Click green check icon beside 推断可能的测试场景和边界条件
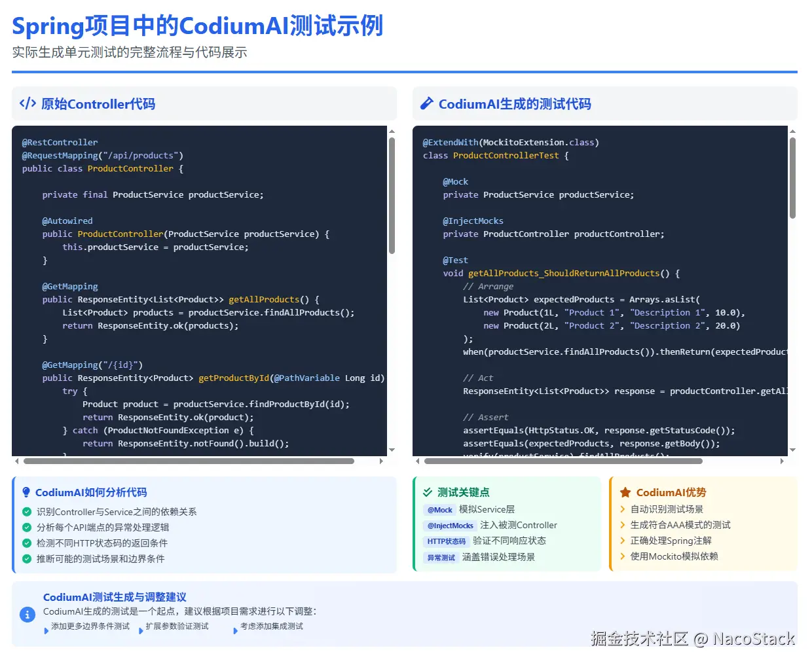This screenshot has height=665, width=812. [27, 559]
